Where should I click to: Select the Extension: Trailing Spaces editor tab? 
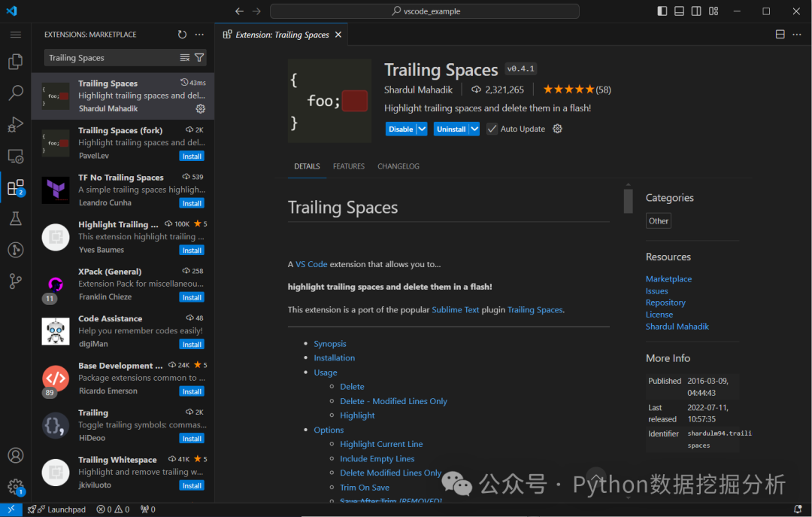point(282,35)
